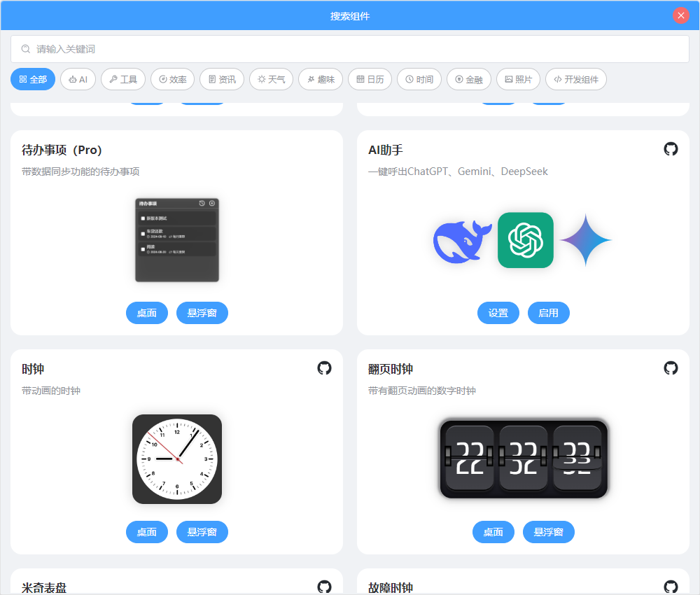Image resolution: width=700 pixels, height=595 pixels.
Task: Click the AI助手 title text
Action: [x=385, y=150]
